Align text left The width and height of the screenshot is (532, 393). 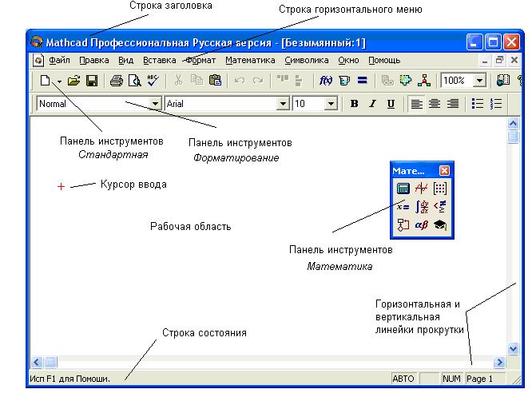tap(416, 104)
